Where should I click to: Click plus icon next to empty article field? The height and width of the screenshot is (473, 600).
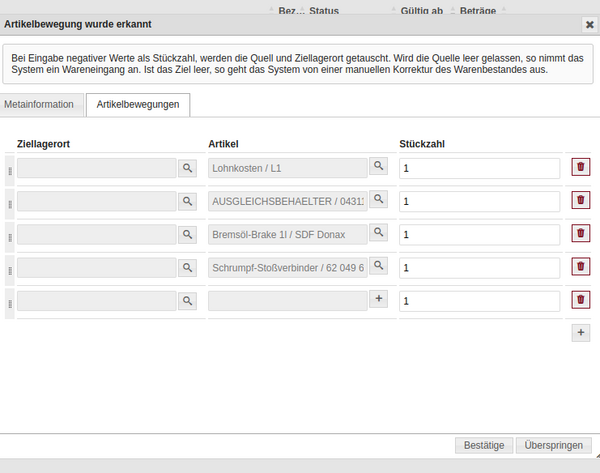tap(378, 299)
